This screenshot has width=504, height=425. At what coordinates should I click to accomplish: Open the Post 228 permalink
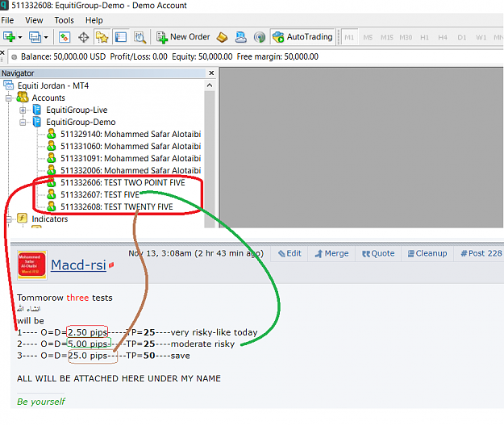click(481, 254)
